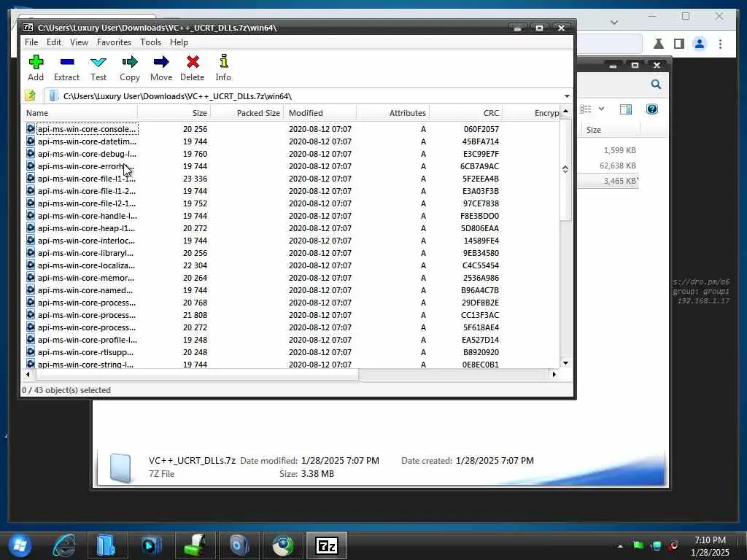Select api-ms-win-core-profile file
This screenshot has height=560, width=747.
88,340
